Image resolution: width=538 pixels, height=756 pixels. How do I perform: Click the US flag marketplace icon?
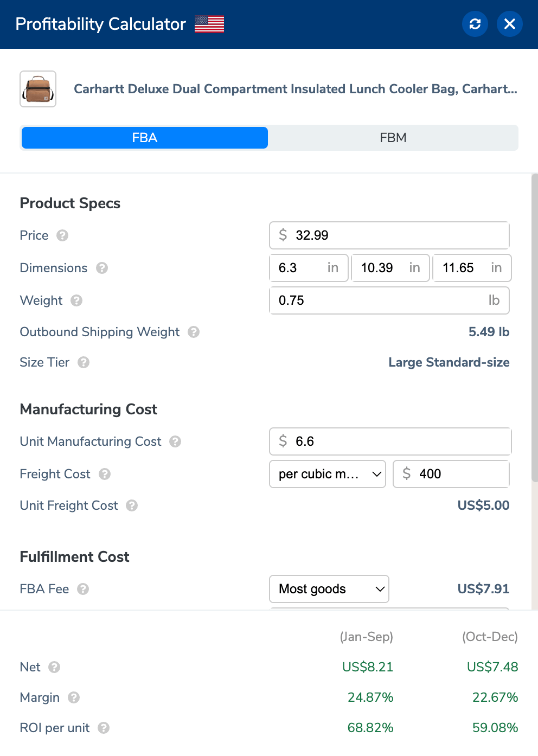tap(209, 24)
